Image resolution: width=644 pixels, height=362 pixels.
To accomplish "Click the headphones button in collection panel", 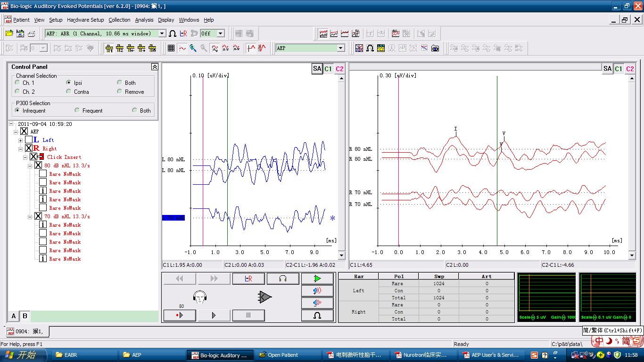I will point(283,279).
